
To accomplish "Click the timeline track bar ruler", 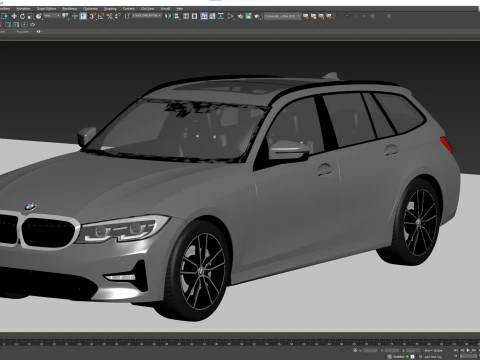I will pos(240,342).
